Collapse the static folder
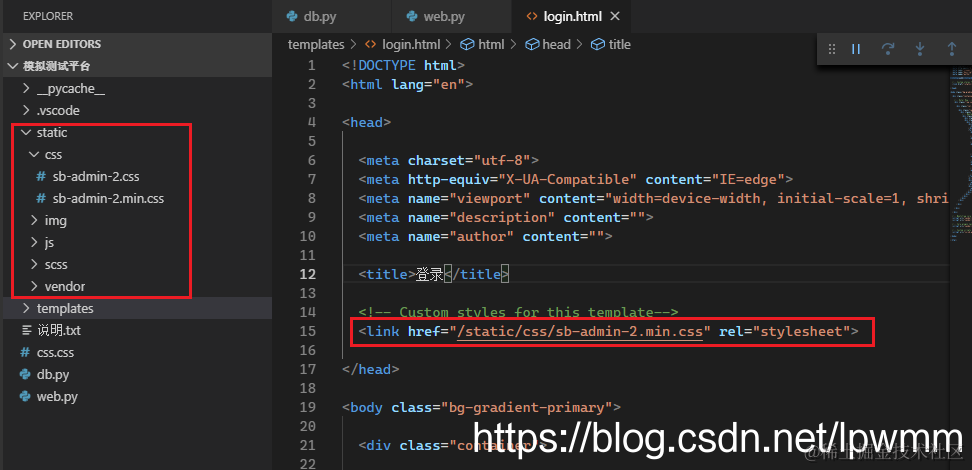The height and width of the screenshot is (470, 972). (136, 133)
